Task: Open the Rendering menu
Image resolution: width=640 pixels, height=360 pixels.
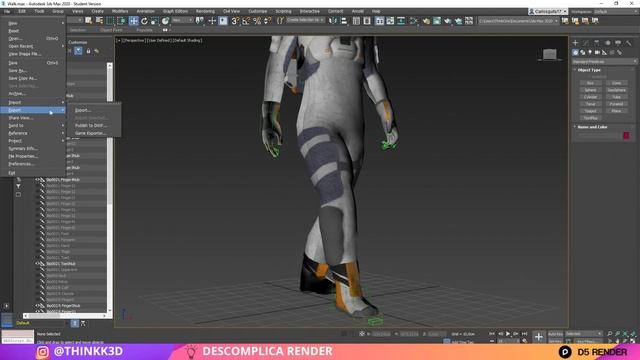Action: (205, 11)
